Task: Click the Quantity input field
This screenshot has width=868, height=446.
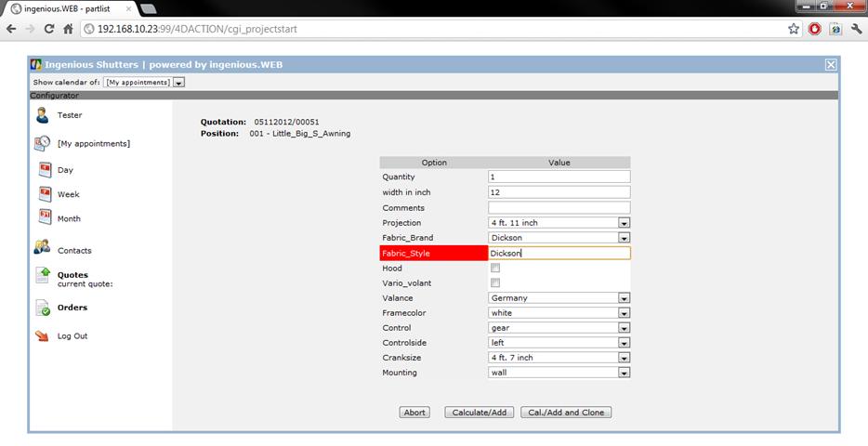Action: tap(559, 177)
